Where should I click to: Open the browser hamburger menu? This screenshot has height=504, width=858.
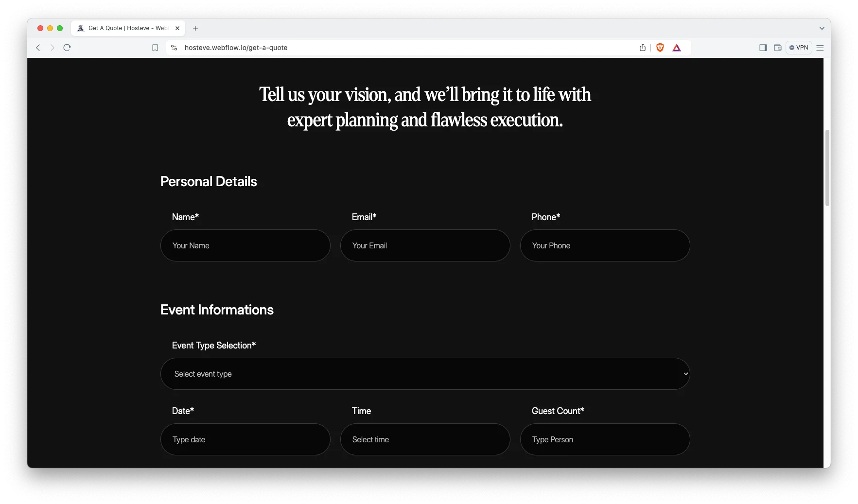pyautogui.click(x=820, y=48)
